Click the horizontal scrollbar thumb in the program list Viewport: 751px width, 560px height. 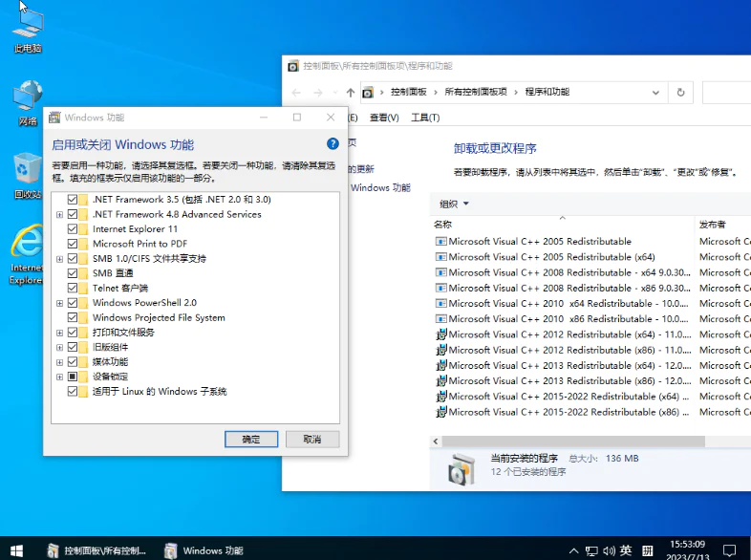(x=573, y=442)
